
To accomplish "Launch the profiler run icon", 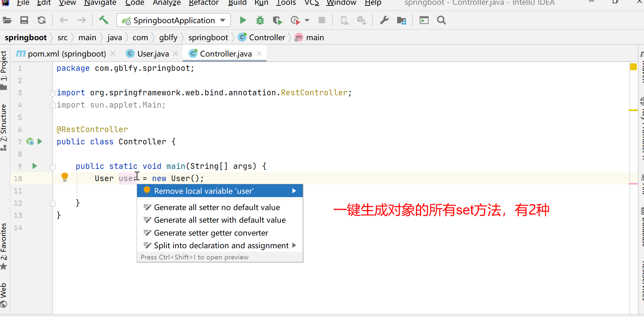I will point(295,20).
